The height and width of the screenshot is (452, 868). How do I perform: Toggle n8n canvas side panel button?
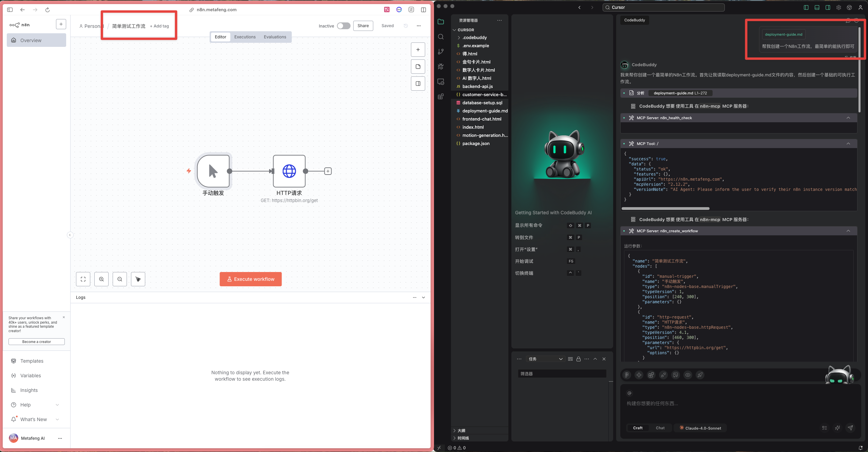tap(418, 84)
